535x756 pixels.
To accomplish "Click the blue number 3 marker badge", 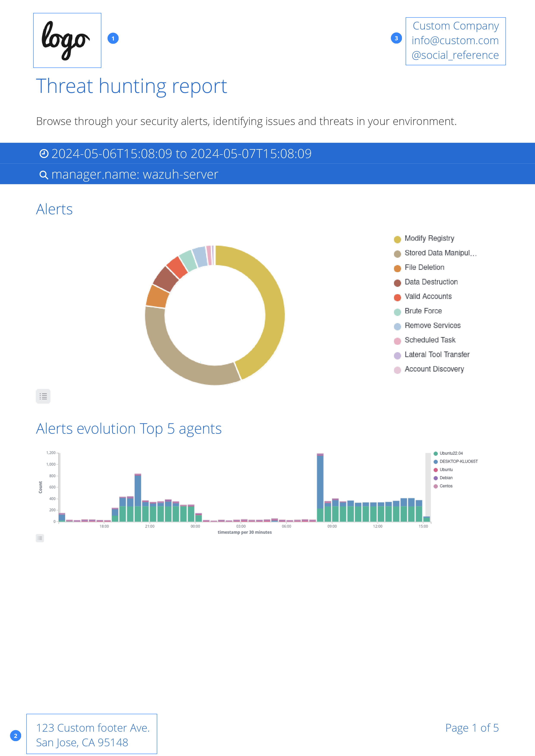I will pyautogui.click(x=396, y=38).
